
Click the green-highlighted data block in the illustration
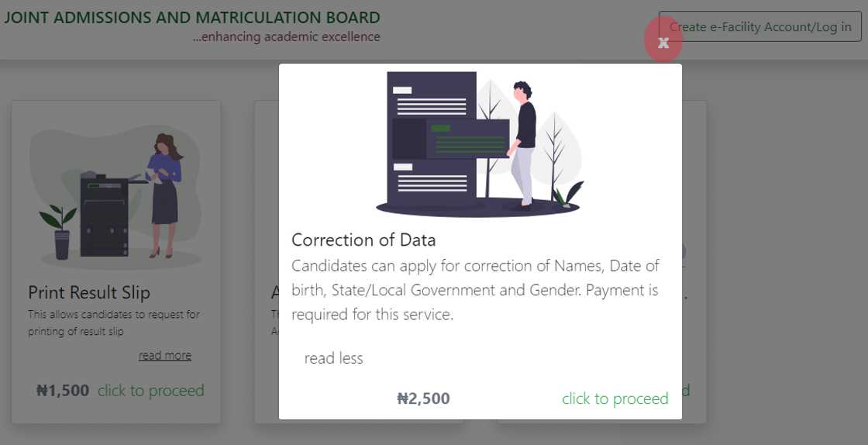click(x=467, y=140)
